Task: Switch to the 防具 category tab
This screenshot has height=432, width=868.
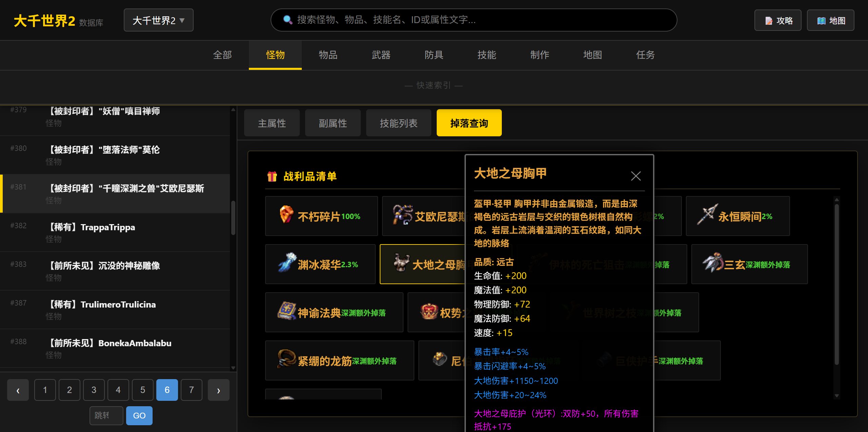Action: pyautogui.click(x=434, y=55)
